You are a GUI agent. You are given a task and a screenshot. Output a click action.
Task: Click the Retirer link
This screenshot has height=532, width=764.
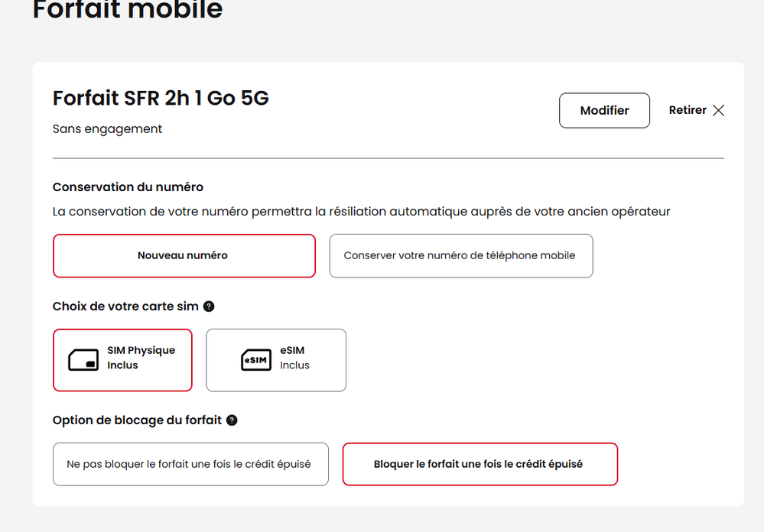tap(688, 110)
